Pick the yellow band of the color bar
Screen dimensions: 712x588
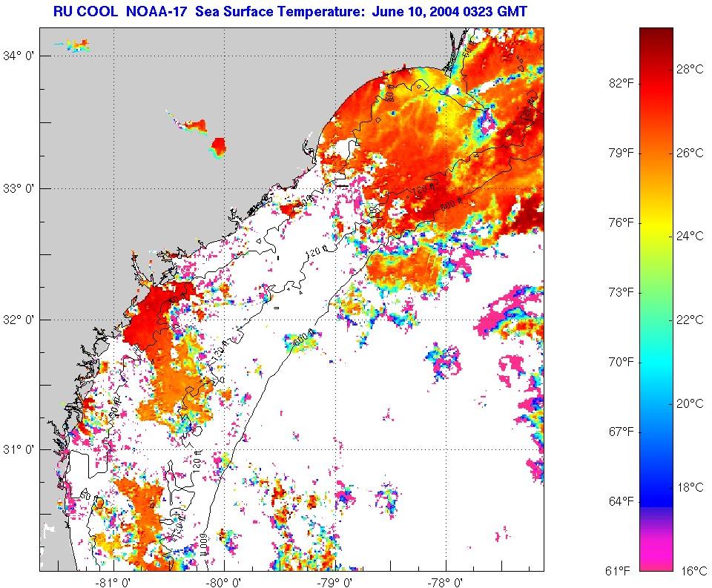[x=656, y=225]
